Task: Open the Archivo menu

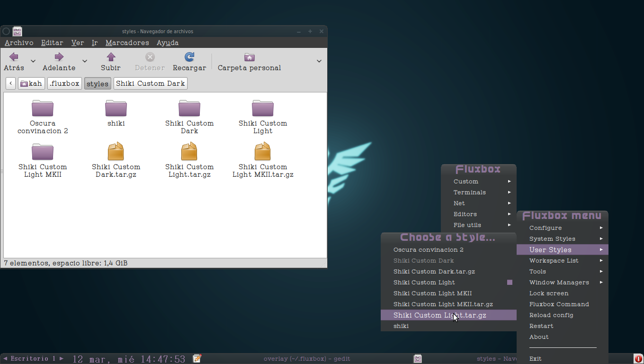Action: click(x=19, y=43)
